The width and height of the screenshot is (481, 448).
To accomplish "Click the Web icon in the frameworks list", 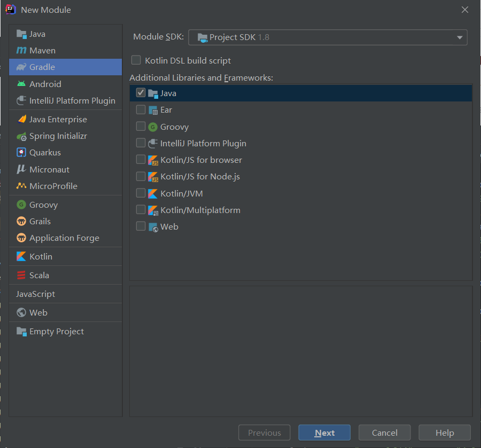I will [153, 227].
